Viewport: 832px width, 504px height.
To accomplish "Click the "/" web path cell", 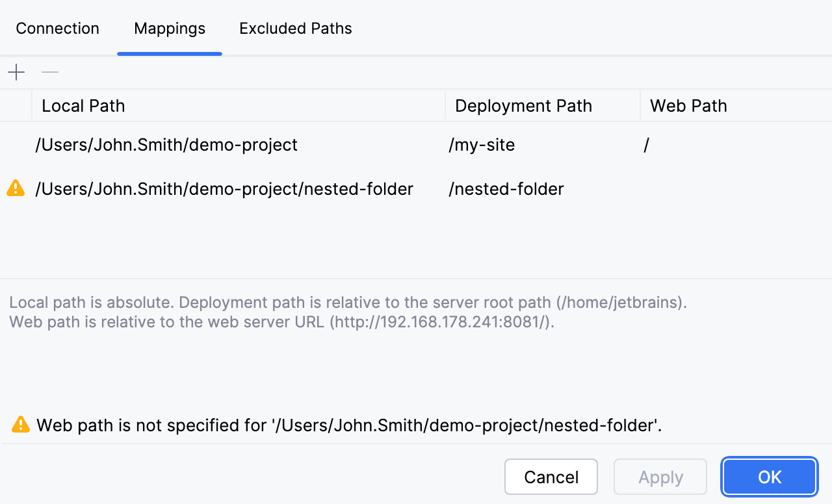I will coord(647,145).
